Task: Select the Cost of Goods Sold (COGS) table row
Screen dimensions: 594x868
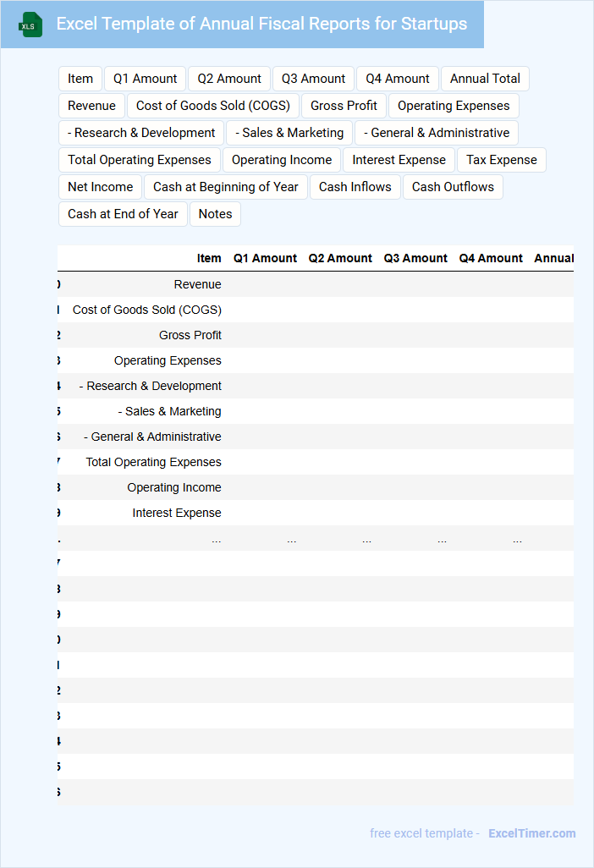Action: (316, 310)
